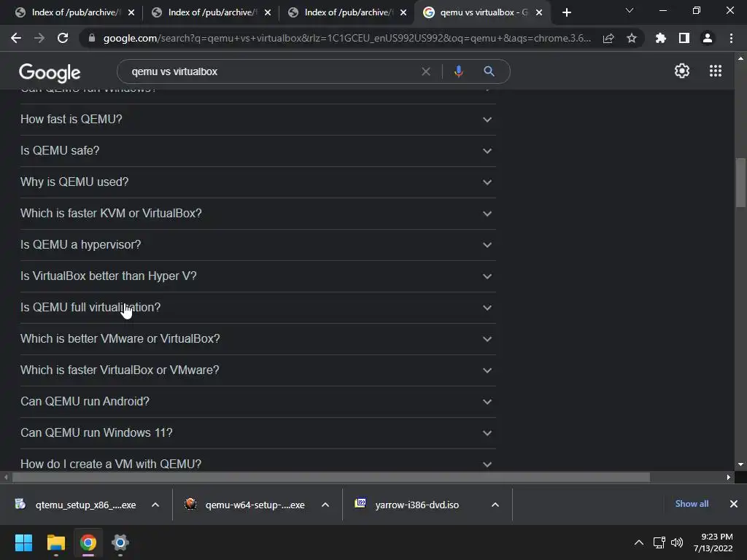Open the Chrome profile icon
Image resolution: width=747 pixels, height=560 pixels.
coord(708,38)
